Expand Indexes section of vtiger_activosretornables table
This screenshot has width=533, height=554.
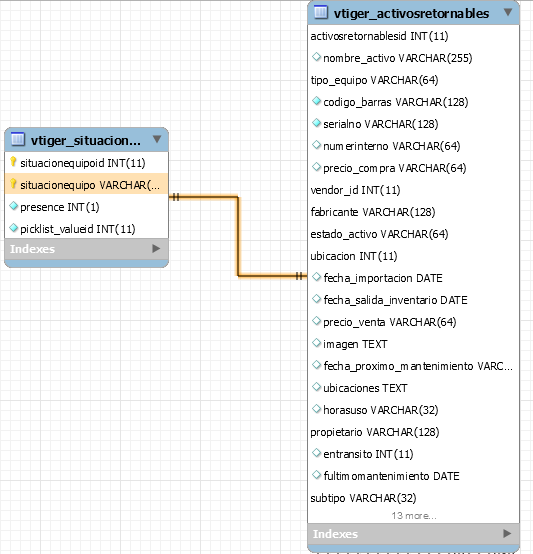coord(507,534)
